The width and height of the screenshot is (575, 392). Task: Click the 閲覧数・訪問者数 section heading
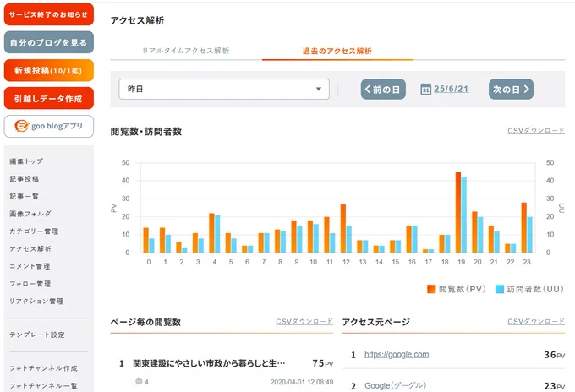146,132
